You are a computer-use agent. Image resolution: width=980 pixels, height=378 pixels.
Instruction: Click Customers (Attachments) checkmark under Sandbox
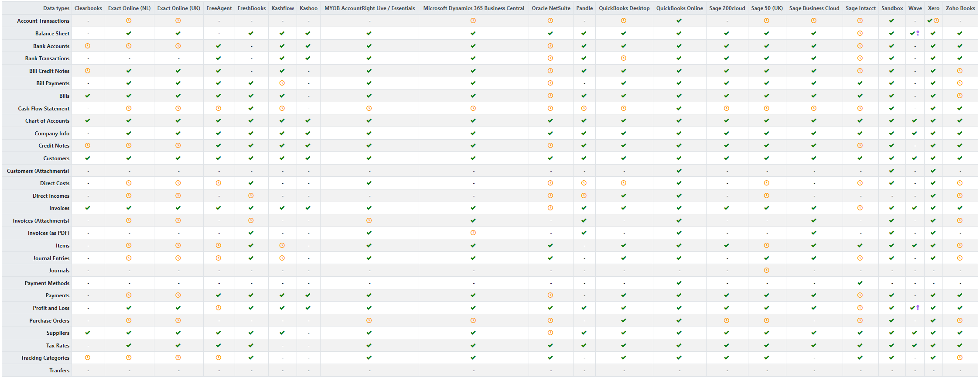click(891, 171)
